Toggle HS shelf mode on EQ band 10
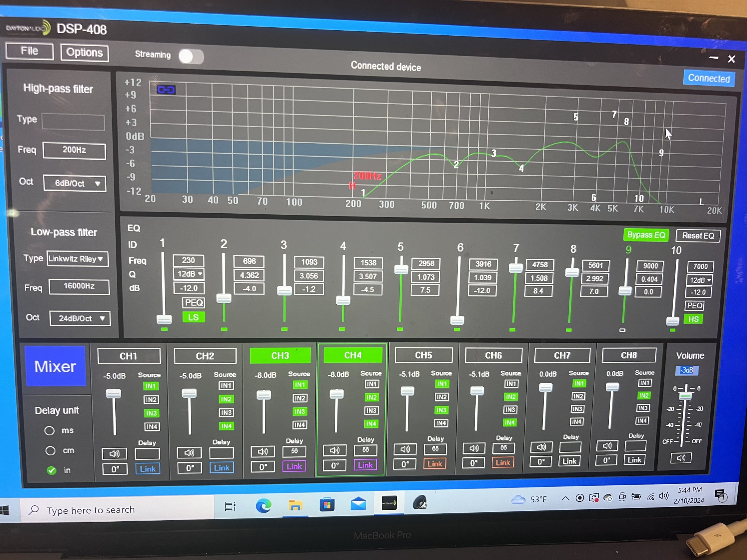747x560 pixels. coord(693,319)
